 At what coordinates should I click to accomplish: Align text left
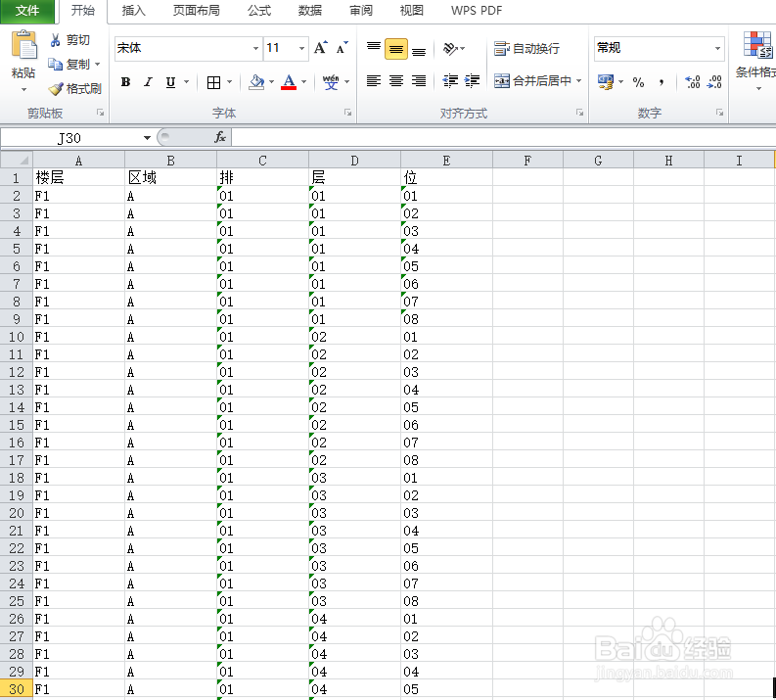pos(374,80)
